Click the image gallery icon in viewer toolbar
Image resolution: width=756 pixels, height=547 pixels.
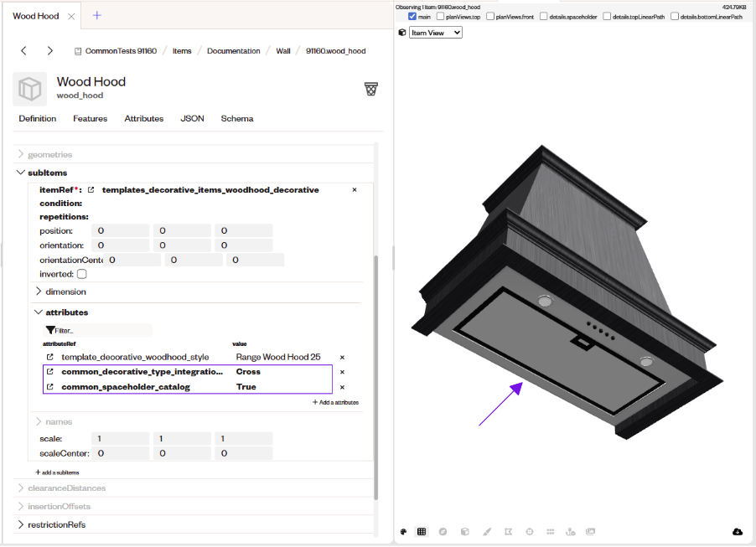(x=591, y=532)
